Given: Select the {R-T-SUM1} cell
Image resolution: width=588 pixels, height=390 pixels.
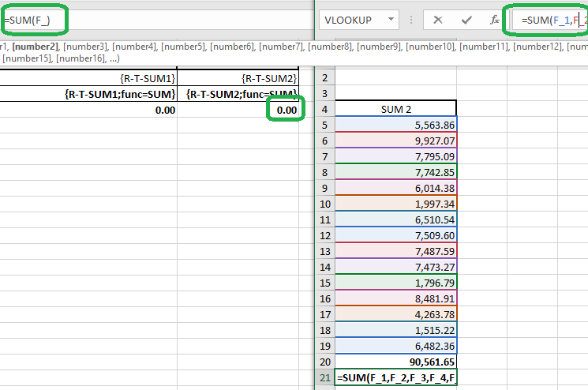Looking at the screenshot, I should 88,78.
